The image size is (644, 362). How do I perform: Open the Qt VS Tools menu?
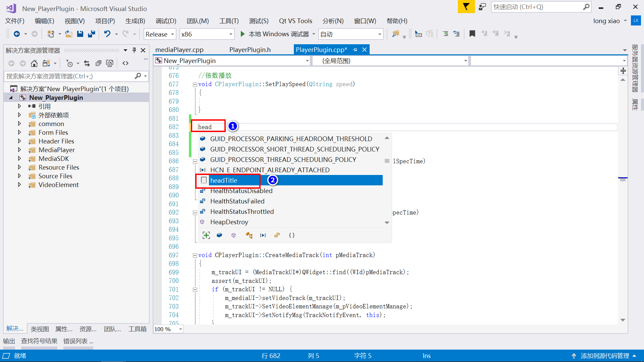coord(295,21)
